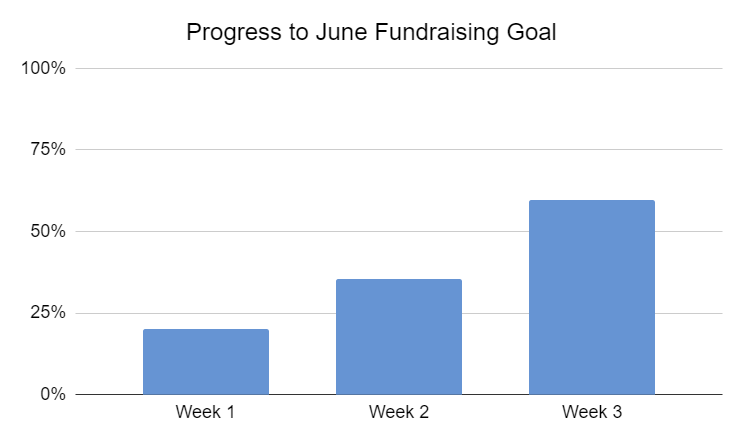This screenshot has width=742, height=441.
Task: Select the Week 2 bar
Action: pyautogui.click(x=398, y=336)
